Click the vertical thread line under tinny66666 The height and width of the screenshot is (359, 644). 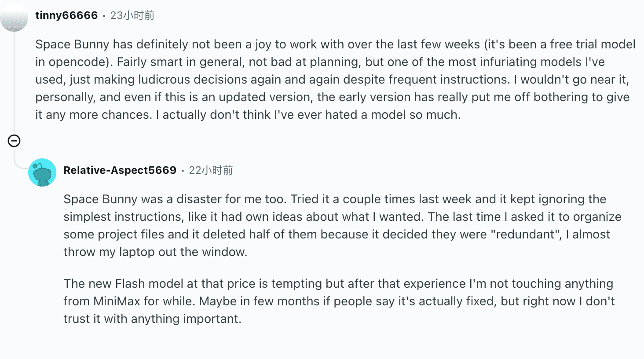point(14,83)
